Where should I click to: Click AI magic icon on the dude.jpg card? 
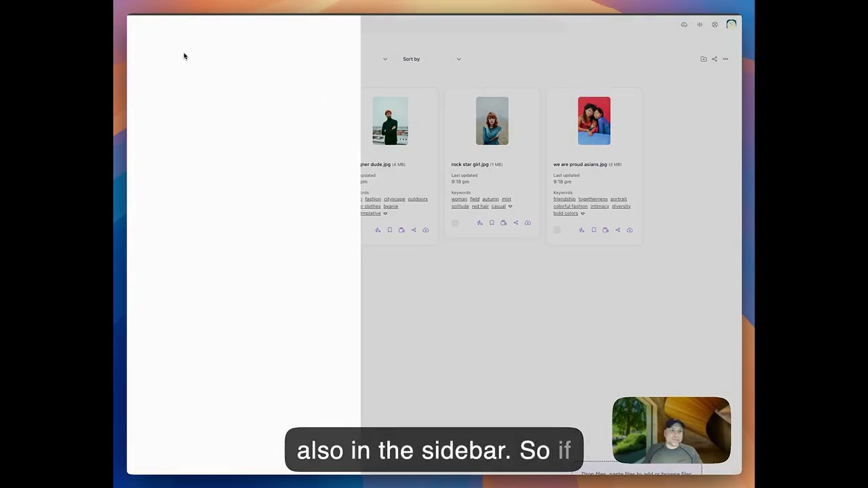(x=378, y=230)
